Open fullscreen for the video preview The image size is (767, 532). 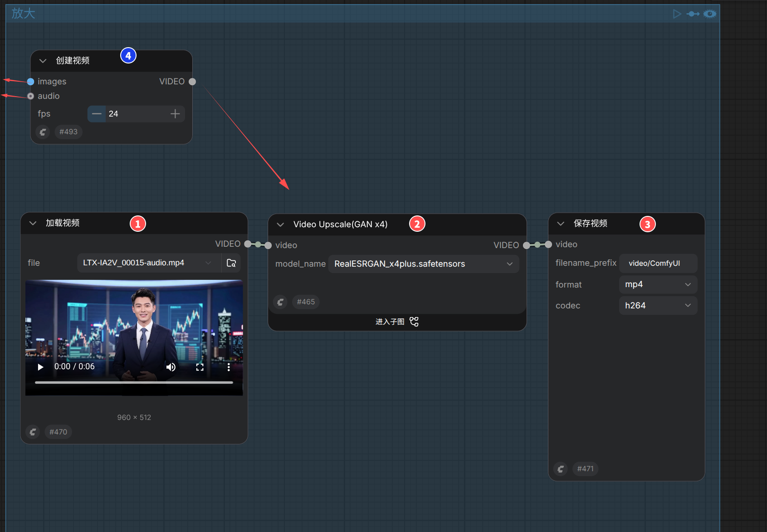[200, 367]
